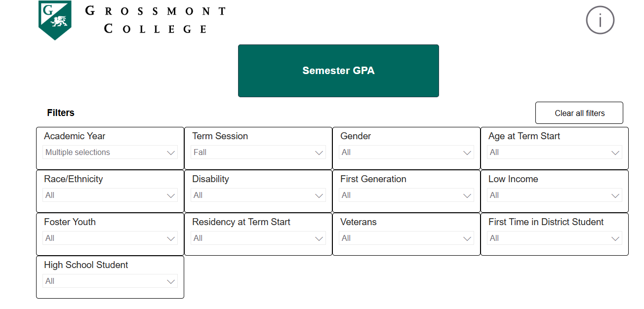Click the Clear all filters button

point(579,113)
